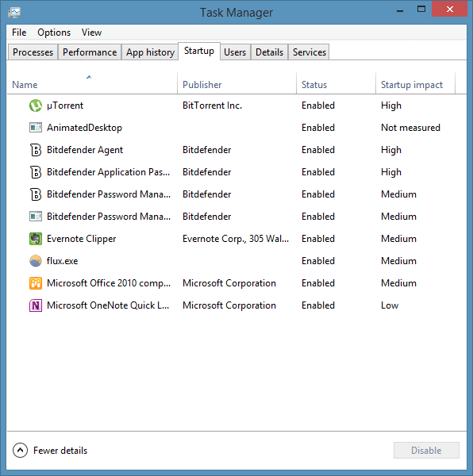The width and height of the screenshot is (473, 476).
Task: Select Microsoft Office 2010 comp... entry
Action: pos(109,283)
